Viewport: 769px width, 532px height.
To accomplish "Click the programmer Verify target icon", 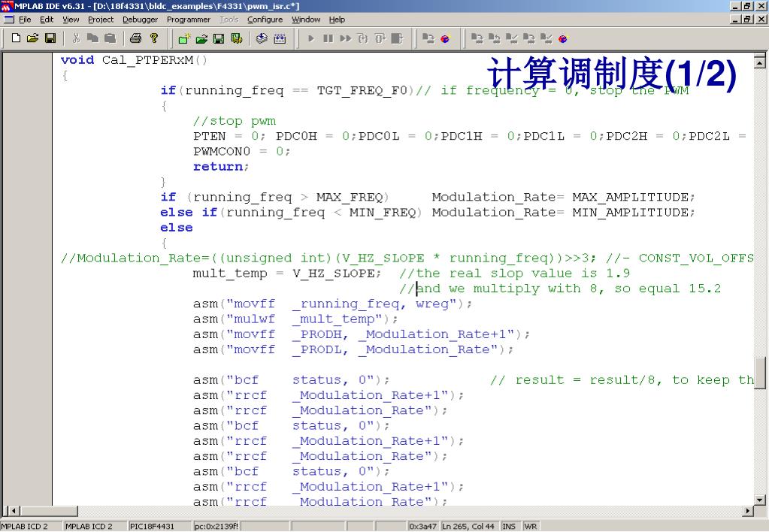I will coord(511,39).
